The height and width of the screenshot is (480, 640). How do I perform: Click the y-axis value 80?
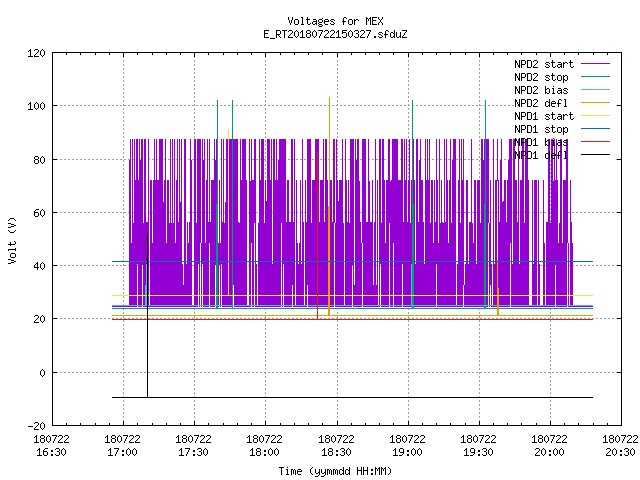pos(39,160)
